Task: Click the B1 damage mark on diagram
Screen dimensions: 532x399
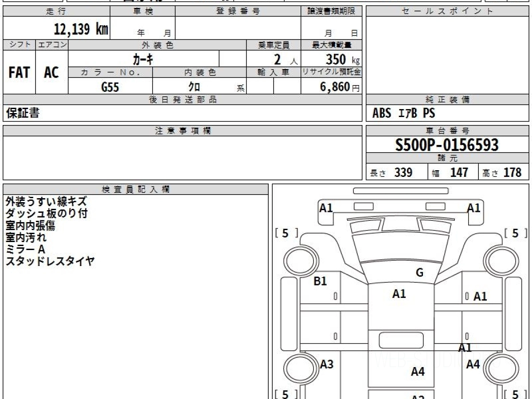Action: click(x=320, y=281)
